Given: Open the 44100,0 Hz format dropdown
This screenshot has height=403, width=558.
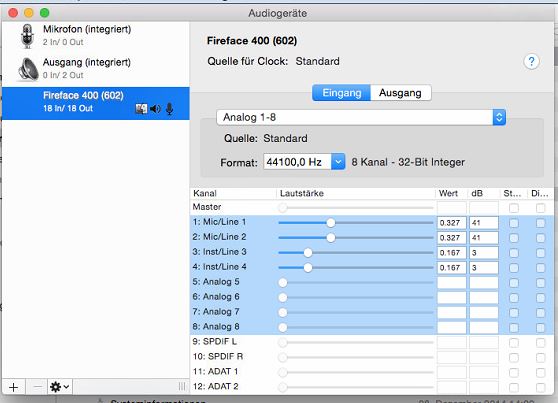Looking at the screenshot, I should [304, 162].
